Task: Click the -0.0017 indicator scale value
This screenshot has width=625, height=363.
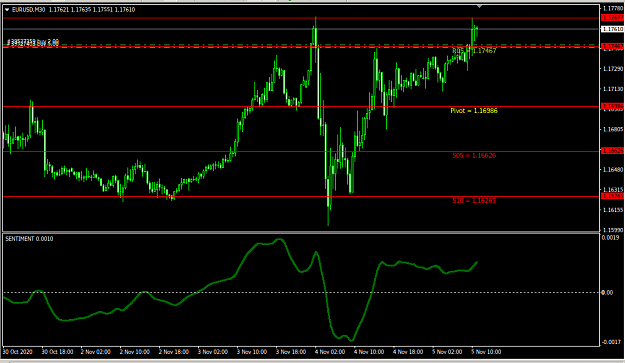Action: (611, 342)
